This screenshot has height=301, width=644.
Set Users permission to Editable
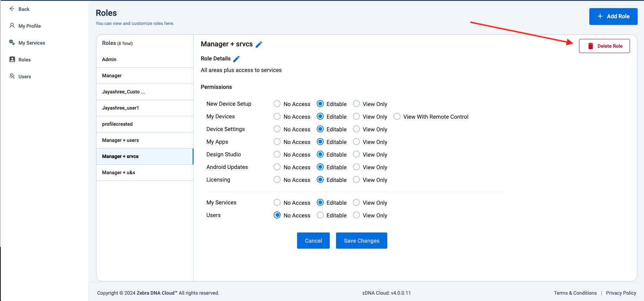click(320, 215)
